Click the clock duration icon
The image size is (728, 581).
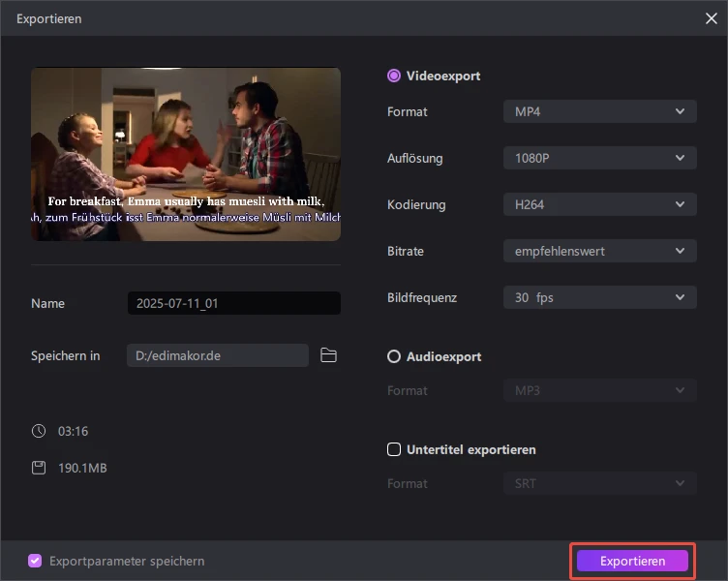(x=39, y=431)
